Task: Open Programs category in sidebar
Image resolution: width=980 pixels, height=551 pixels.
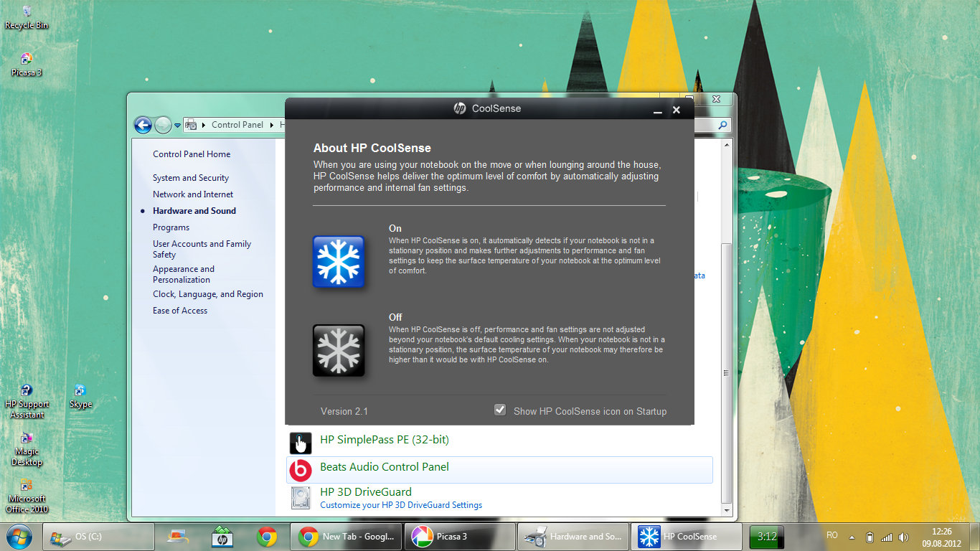Action: coord(171,227)
